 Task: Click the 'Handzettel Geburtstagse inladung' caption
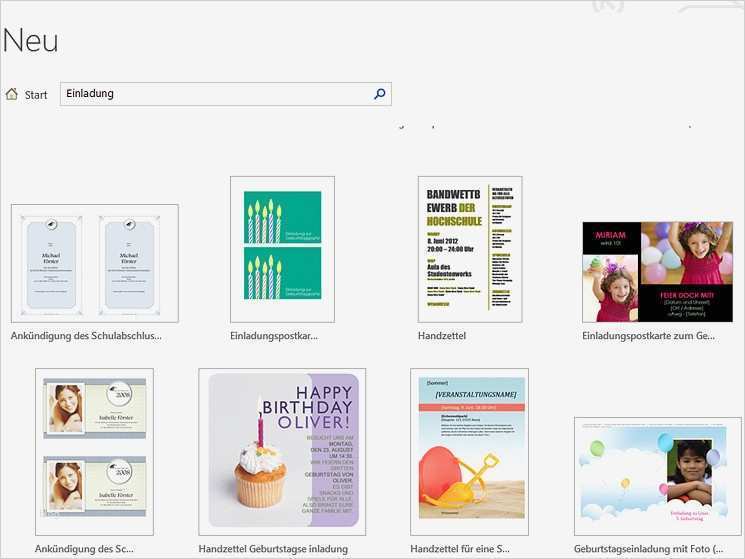point(273,549)
